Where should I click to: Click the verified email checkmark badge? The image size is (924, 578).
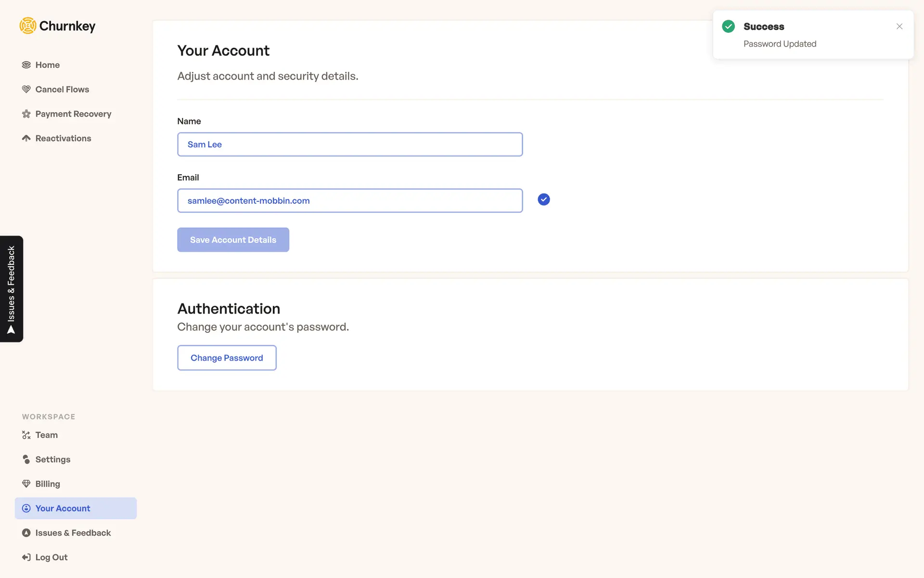click(x=544, y=200)
